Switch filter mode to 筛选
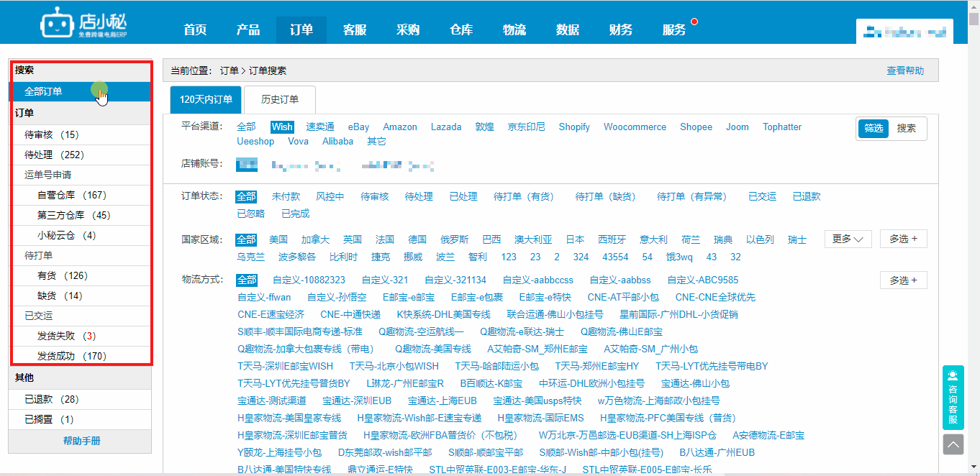980x476 pixels. point(874,128)
